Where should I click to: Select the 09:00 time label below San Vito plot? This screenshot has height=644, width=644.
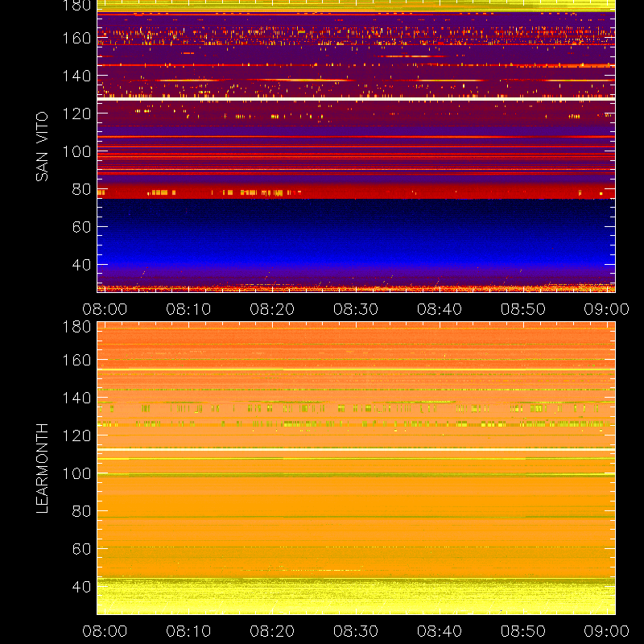pyautogui.click(x=607, y=309)
